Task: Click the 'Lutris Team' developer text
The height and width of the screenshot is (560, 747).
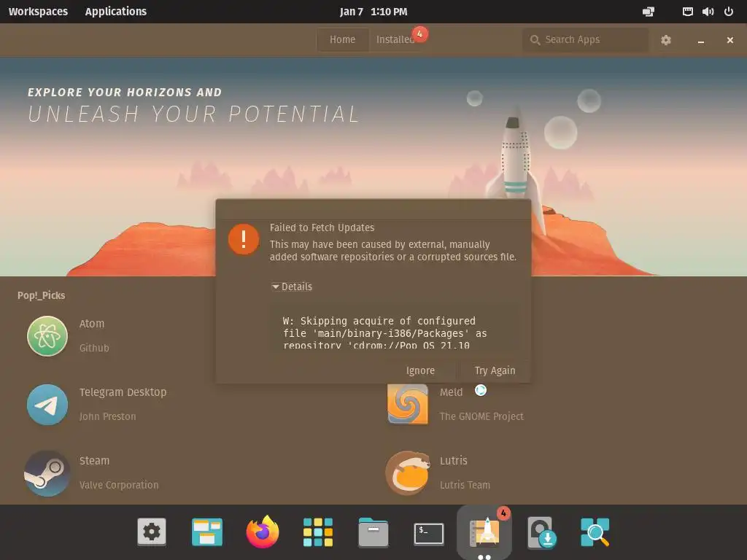Action: (x=465, y=485)
